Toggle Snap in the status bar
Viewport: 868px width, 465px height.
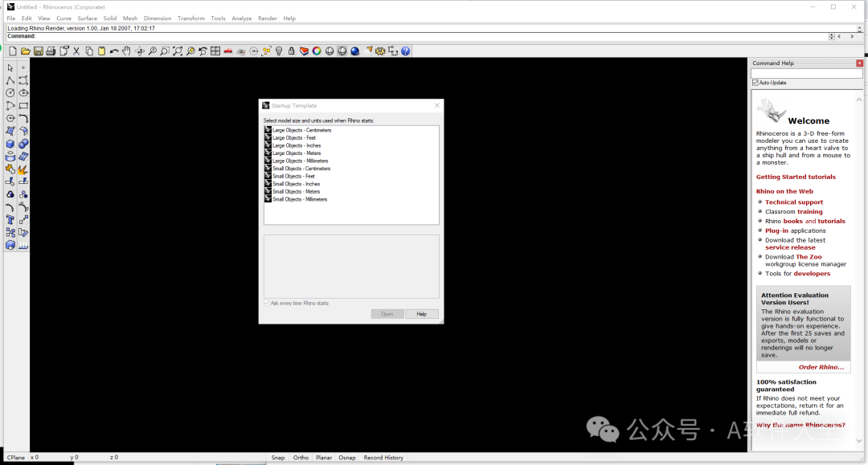point(278,458)
